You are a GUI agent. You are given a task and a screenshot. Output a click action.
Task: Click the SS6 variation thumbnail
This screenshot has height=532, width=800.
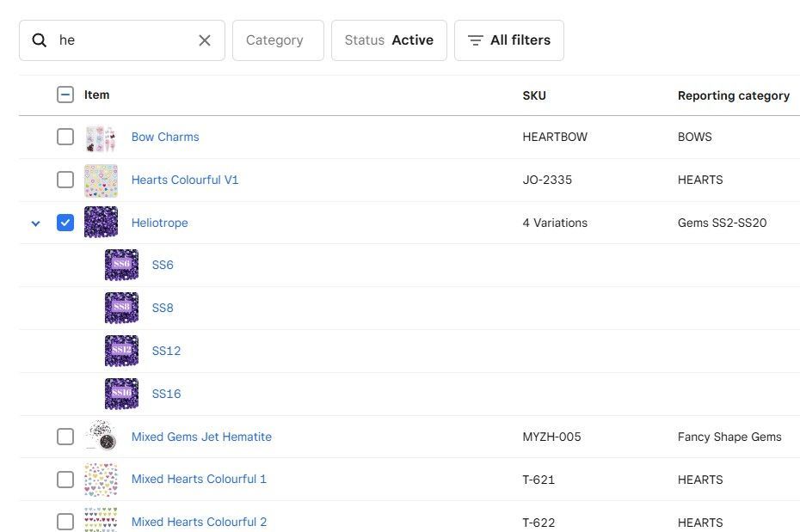click(x=121, y=265)
